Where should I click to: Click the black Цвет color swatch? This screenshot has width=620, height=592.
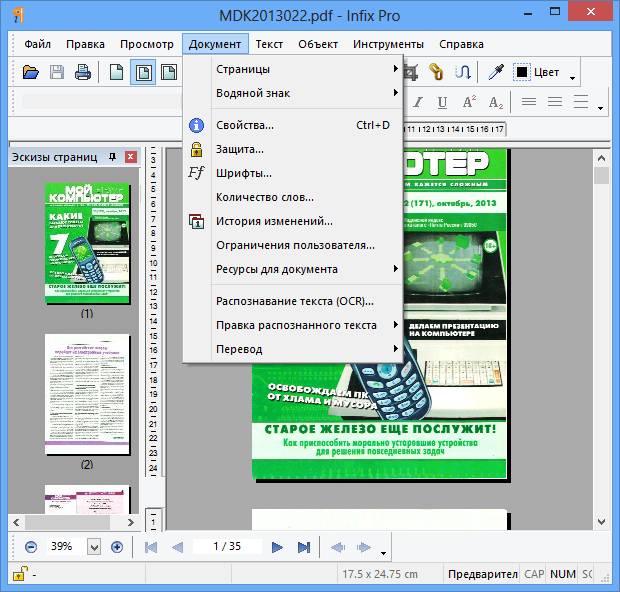(x=522, y=72)
